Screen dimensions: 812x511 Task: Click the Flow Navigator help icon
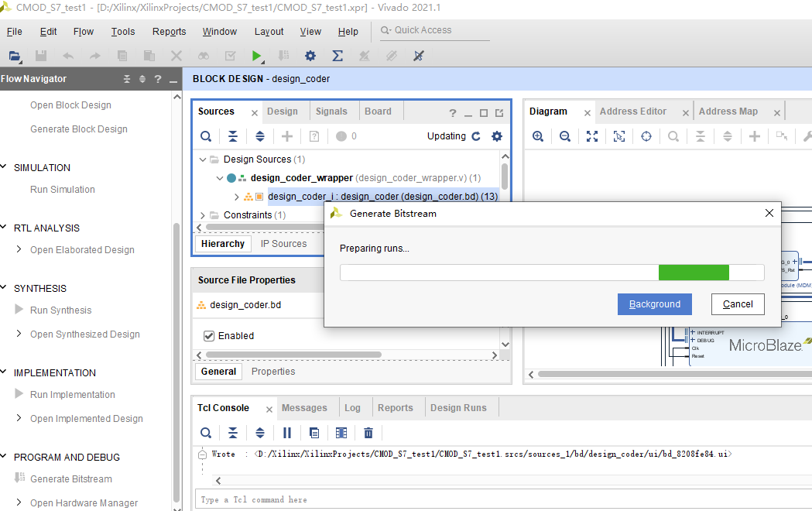[157, 79]
